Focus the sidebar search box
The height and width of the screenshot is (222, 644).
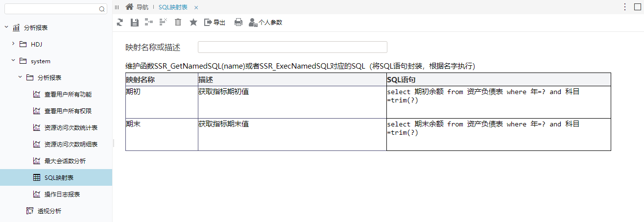pyautogui.click(x=55, y=9)
